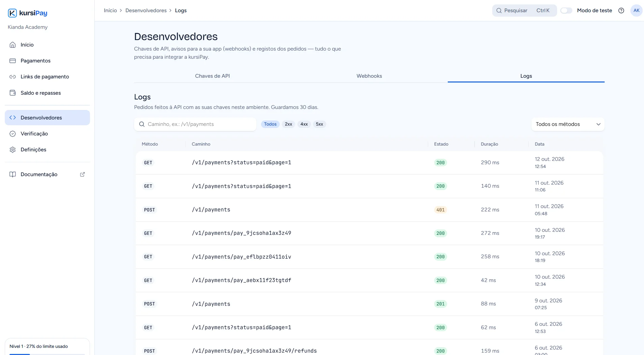Switch to the Chaves de API tab

pos(213,76)
